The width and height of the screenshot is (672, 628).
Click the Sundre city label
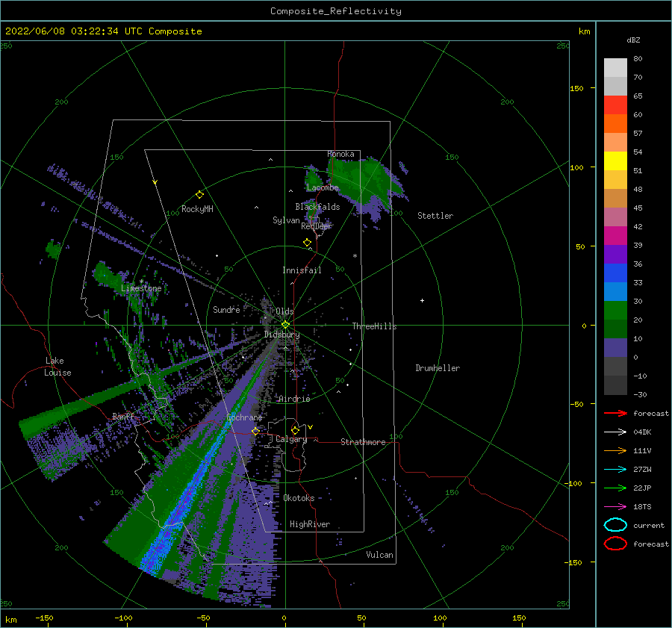[226, 309]
